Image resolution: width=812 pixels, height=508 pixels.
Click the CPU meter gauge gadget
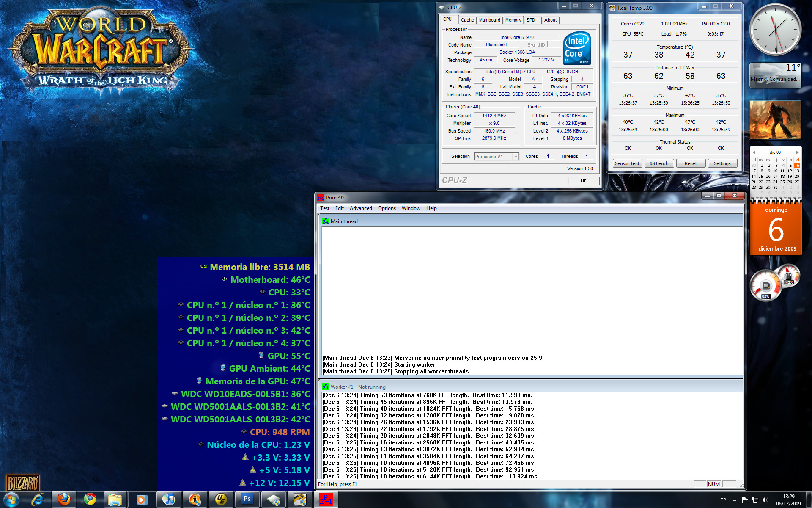[766, 286]
